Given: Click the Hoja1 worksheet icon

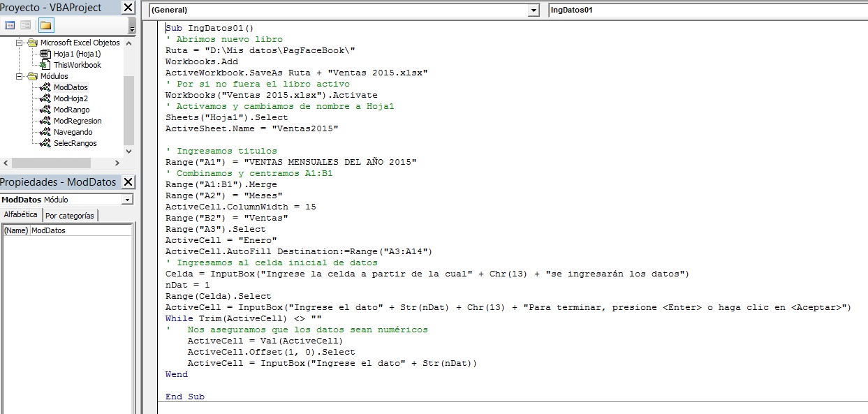Looking at the screenshot, I should tap(45, 54).
